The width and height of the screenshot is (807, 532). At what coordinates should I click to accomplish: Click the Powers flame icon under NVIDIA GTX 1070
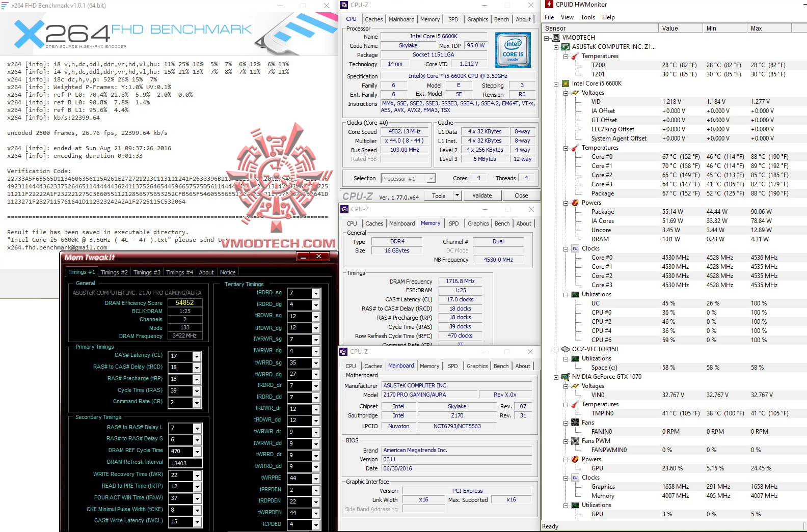point(575,459)
